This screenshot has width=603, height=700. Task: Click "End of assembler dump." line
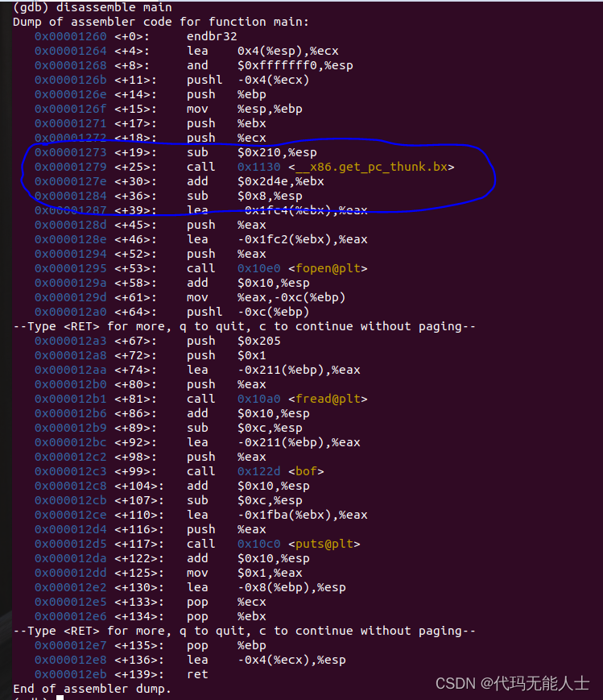coord(92,689)
